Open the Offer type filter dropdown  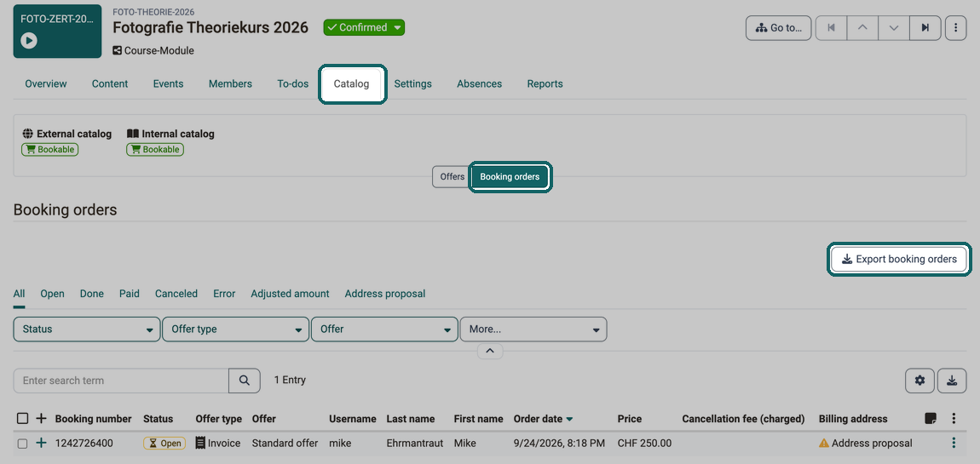point(235,329)
